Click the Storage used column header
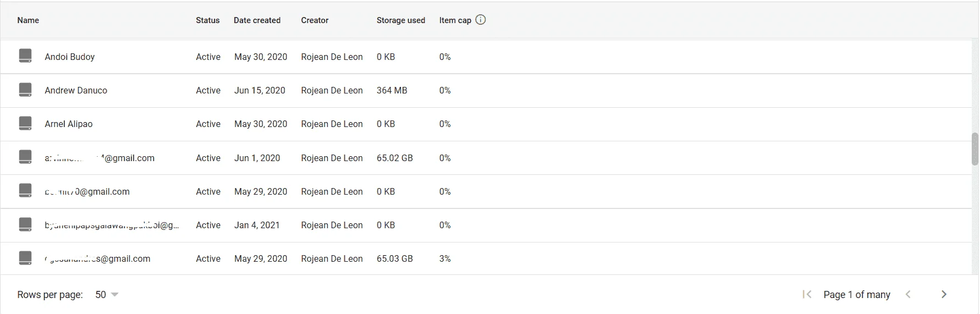The height and width of the screenshot is (314, 980). pos(401,20)
